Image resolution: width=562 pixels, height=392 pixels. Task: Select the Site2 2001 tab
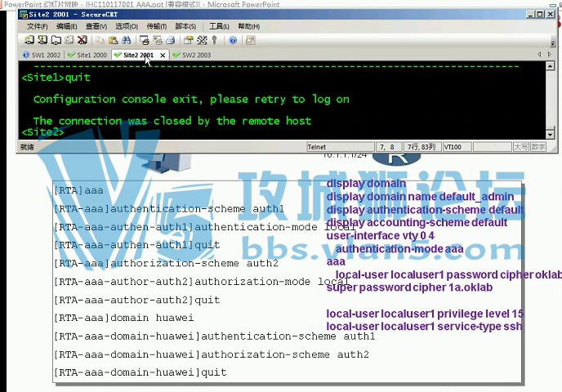click(x=137, y=55)
